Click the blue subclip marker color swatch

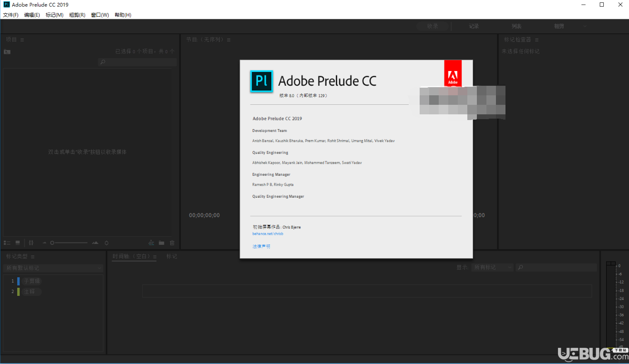(x=19, y=281)
